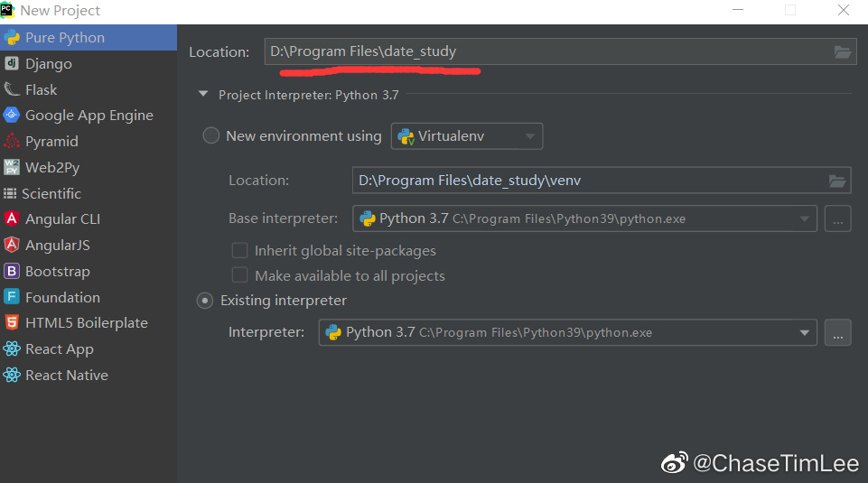
Task: Choose Flask project type
Action: tap(89, 89)
